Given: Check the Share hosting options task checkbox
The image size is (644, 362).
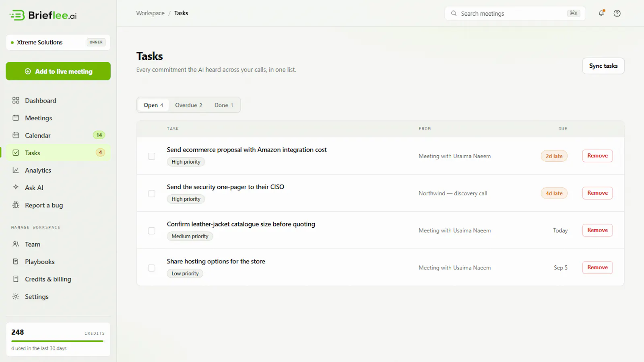Looking at the screenshot, I should pyautogui.click(x=151, y=268).
